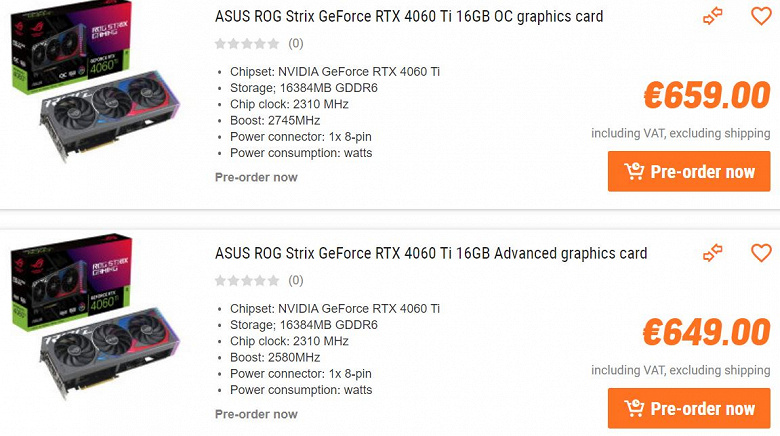Click grey Pre-order now status under Advanced card specs
The image size is (780, 436).
click(x=256, y=415)
